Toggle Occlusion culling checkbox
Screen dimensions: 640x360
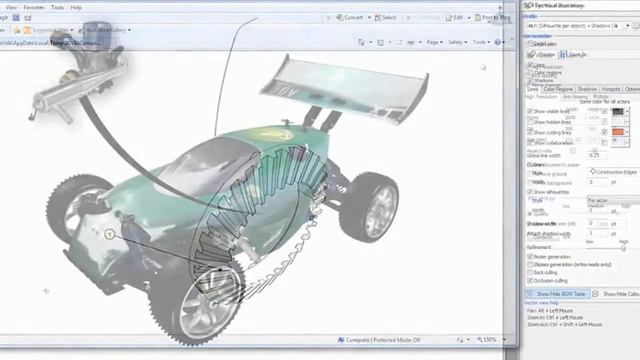(x=530, y=280)
